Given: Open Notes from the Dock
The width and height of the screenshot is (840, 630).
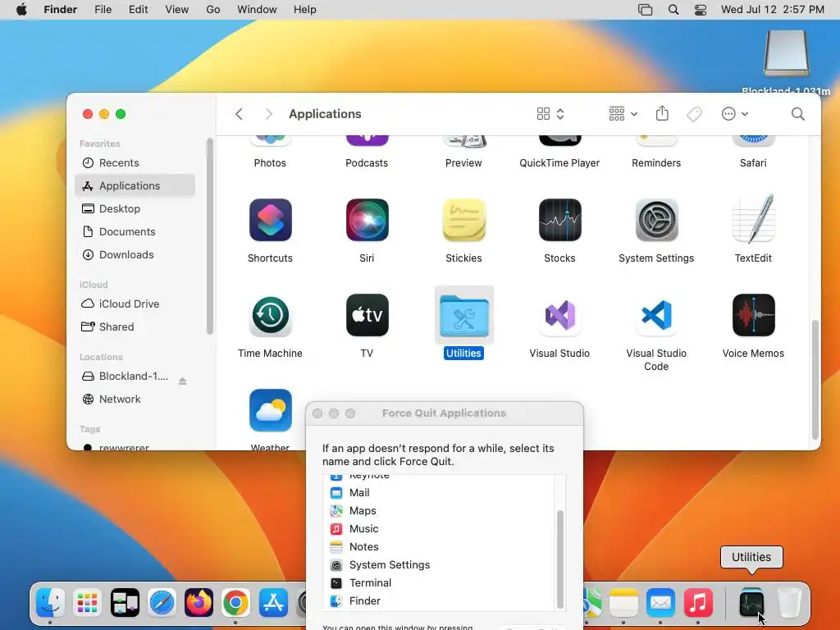Looking at the screenshot, I should click(623, 603).
